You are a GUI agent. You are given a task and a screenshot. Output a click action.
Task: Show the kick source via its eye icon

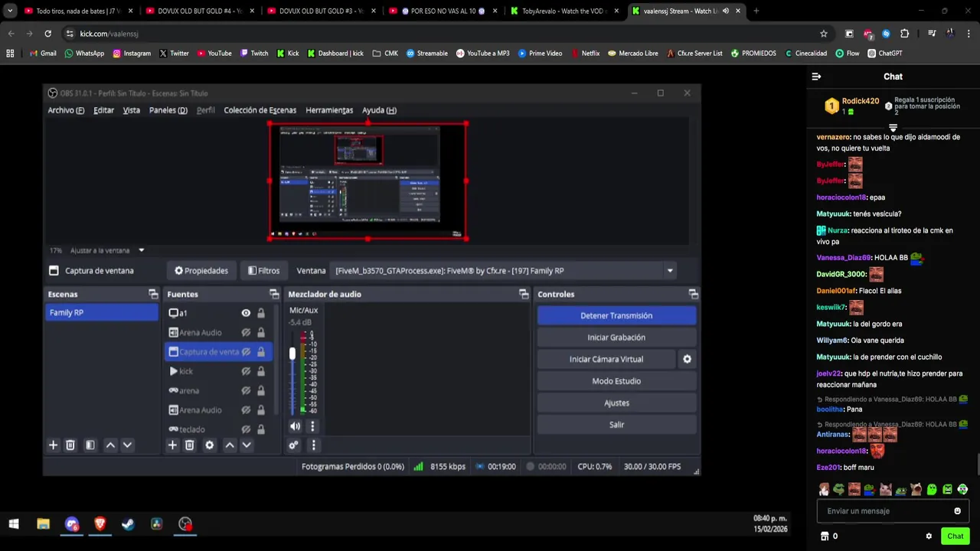(246, 371)
